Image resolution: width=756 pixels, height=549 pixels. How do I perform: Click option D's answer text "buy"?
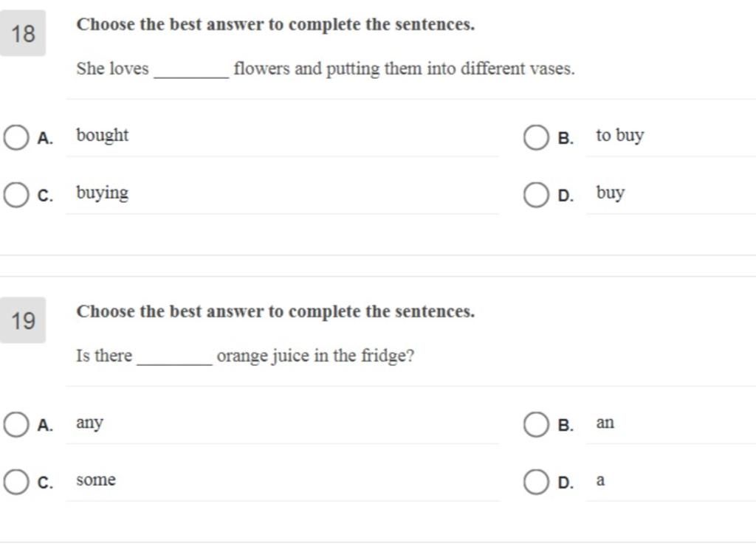(611, 193)
